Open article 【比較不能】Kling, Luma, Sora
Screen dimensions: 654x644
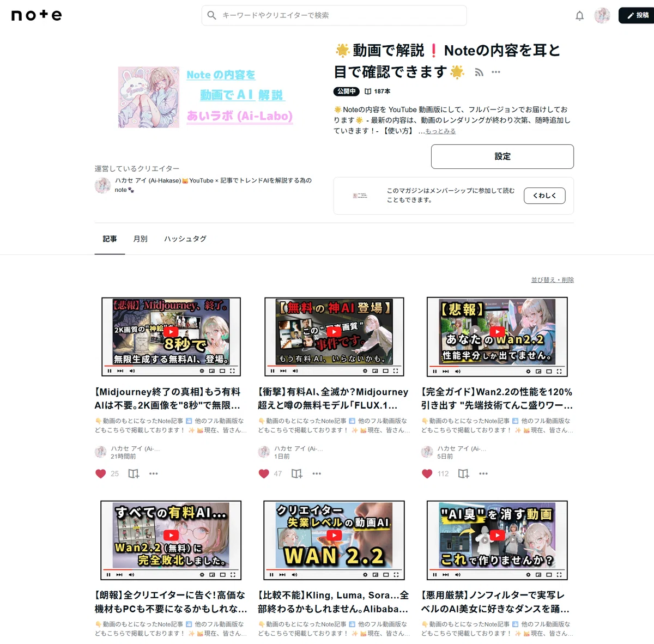pos(333,602)
